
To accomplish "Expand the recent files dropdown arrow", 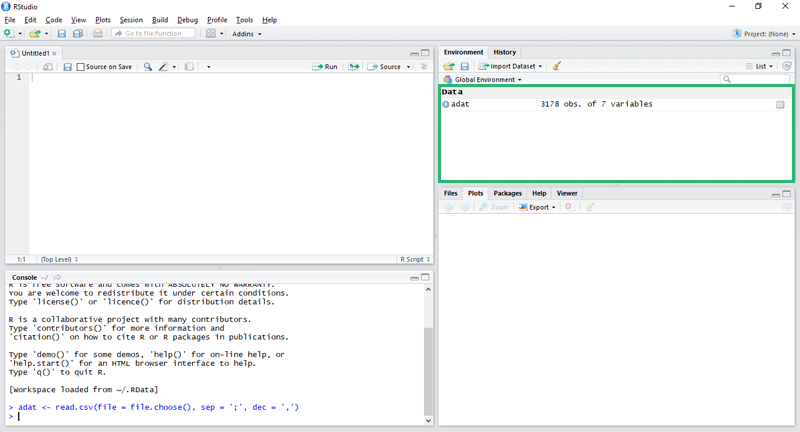I will point(46,34).
